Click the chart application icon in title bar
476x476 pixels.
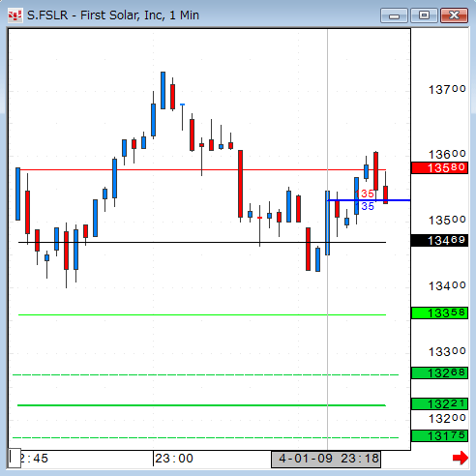point(15,15)
